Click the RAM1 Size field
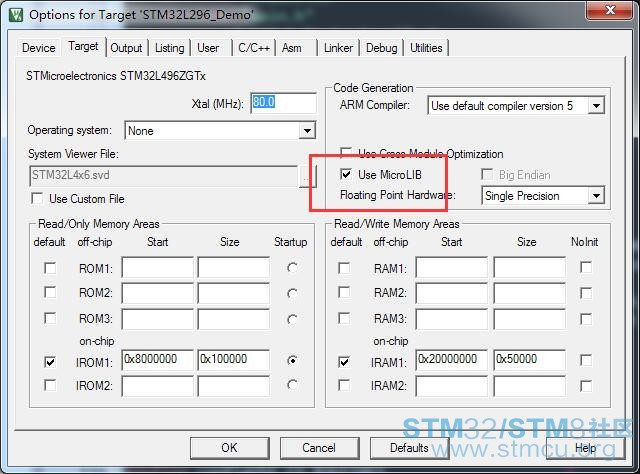640x474 pixels. coord(529,267)
